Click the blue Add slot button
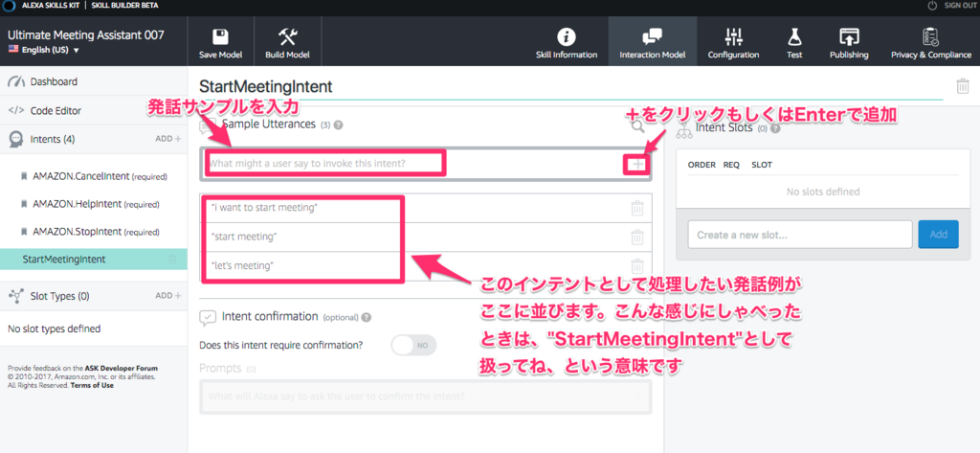Screen dimensions: 980x453 (938, 235)
